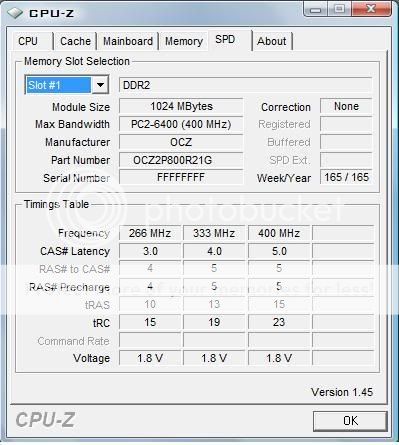Select the Module Size 1024 MBytes field
This screenshot has height=445, width=399.
181,106
